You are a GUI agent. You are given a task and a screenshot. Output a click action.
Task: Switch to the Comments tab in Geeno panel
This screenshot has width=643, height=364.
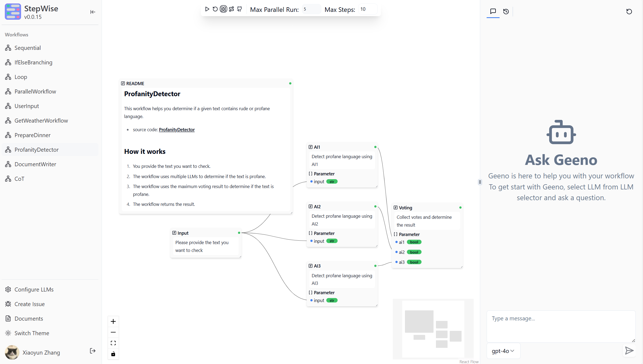[x=493, y=12]
